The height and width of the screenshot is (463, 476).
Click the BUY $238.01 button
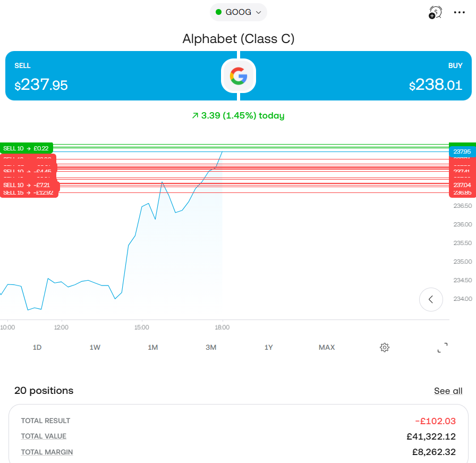356,75
